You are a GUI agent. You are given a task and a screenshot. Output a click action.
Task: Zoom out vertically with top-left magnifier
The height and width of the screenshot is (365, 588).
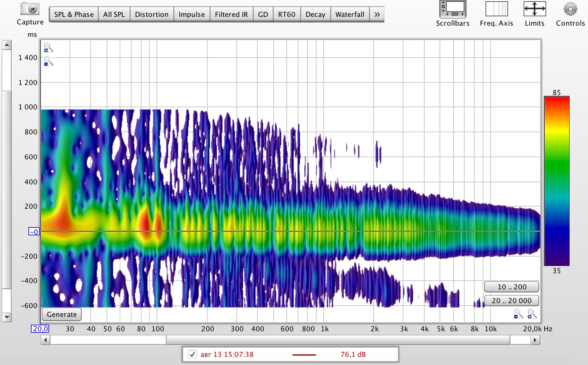[x=48, y=62]
